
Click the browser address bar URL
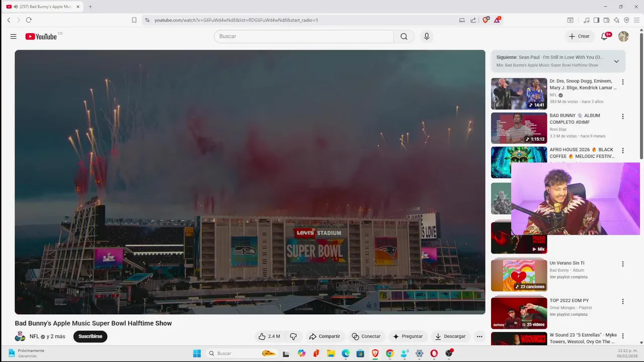click(x=236, y=20)
